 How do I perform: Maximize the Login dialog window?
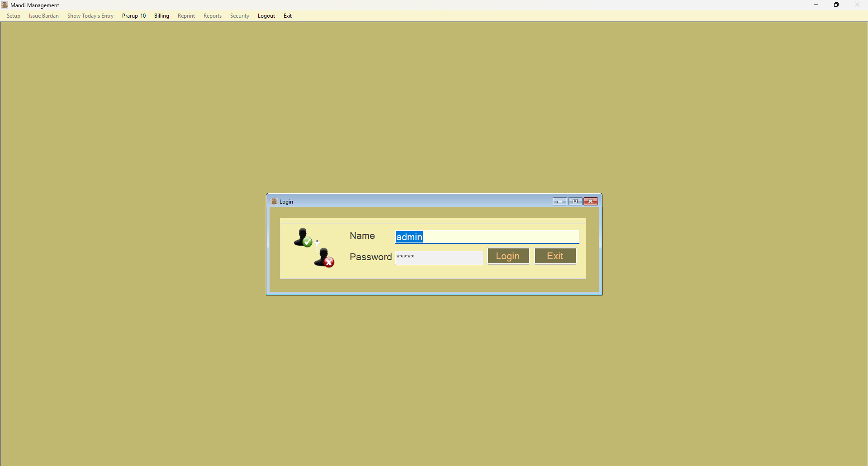tap(575, 201)
